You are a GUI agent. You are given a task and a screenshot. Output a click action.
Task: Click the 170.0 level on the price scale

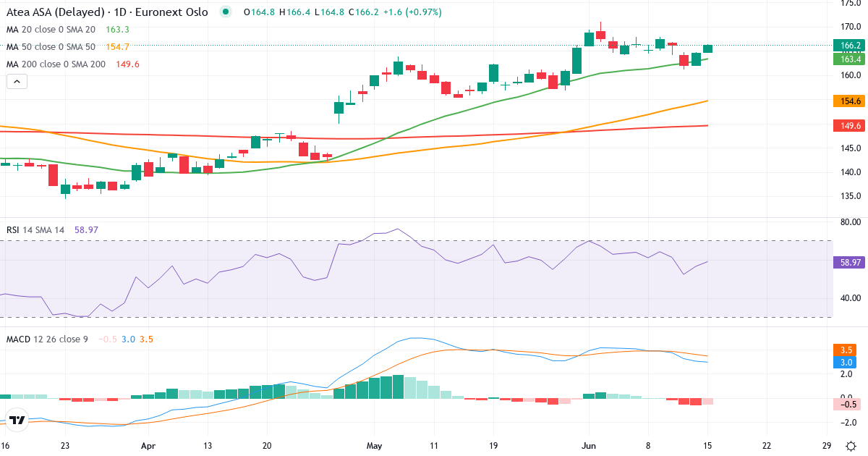(x=851, y=27)
